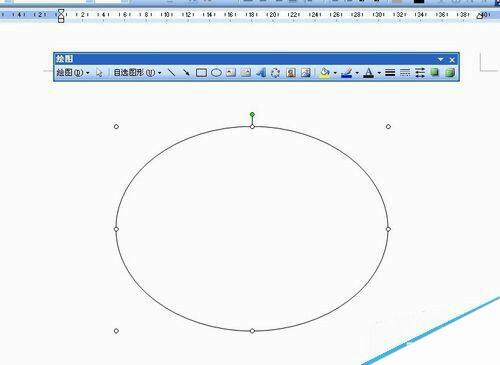Click the green rotation handle of the ellipse
The image size is (500, 365).
pyautogui.click(x=252, y=114)
